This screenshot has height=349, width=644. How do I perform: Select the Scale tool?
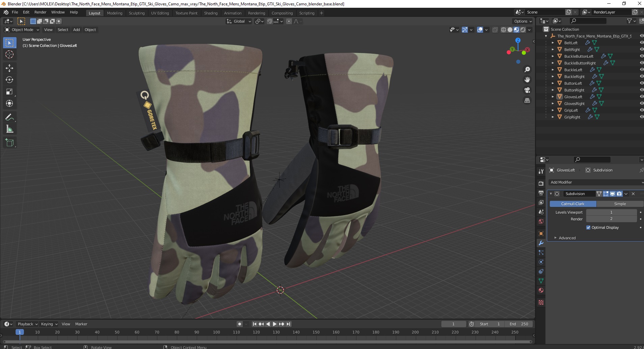(x=9, y=92)
